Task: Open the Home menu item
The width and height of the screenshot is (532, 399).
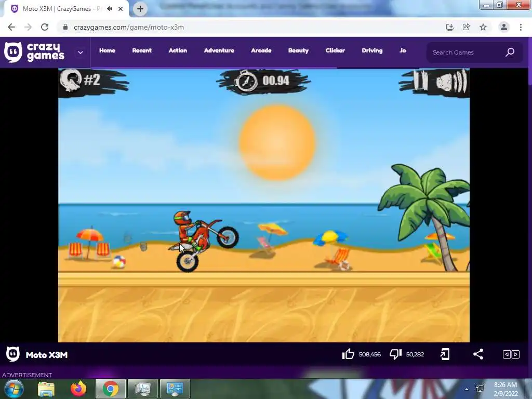Action: point(107,50)
